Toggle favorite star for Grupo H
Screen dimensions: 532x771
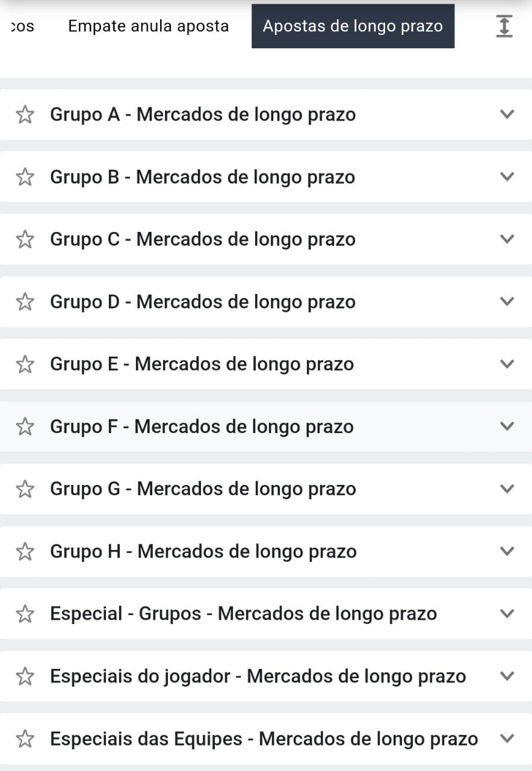(x=25, y=551)
